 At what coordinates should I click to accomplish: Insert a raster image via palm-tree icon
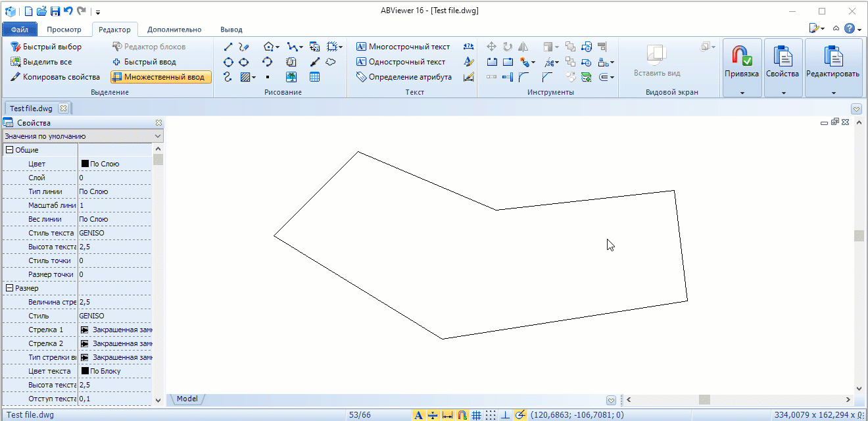click(291, 77)
